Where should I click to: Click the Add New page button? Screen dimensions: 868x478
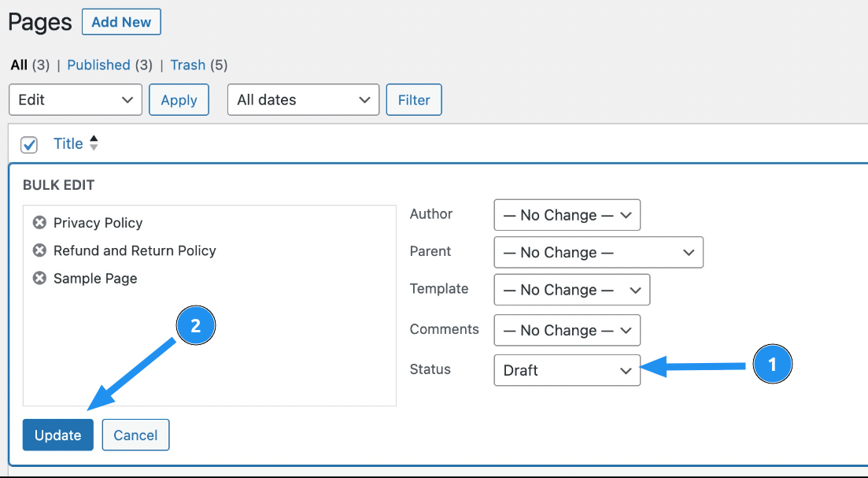121,22
